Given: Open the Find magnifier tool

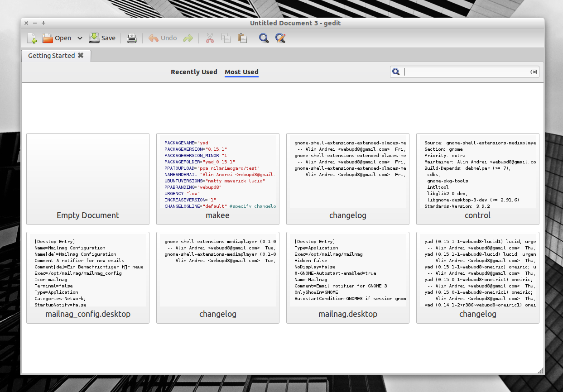Looking at the screenshot, I should pyautogui.click(x=264, y=38).
